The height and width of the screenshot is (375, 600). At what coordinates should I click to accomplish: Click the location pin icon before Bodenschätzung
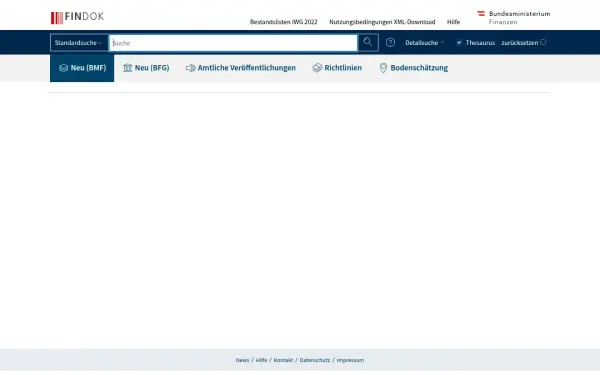click(x=383, y=68)
